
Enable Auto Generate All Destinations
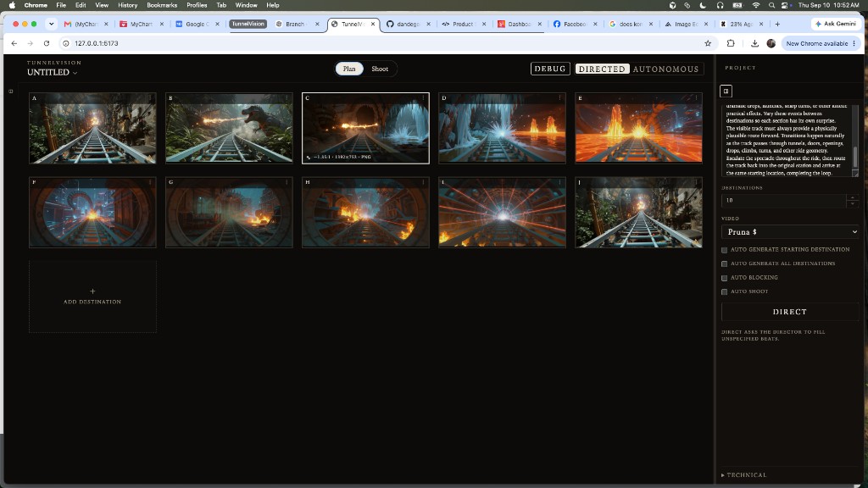coord(724,264)
